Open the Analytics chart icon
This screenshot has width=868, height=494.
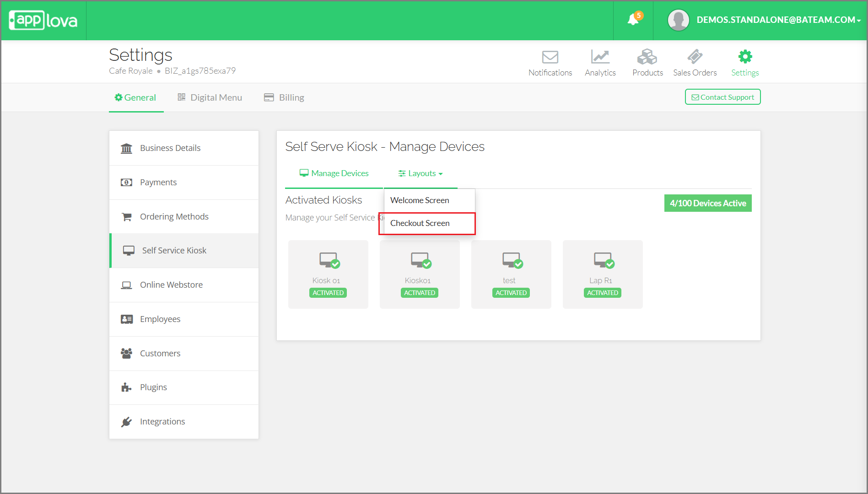600,57
